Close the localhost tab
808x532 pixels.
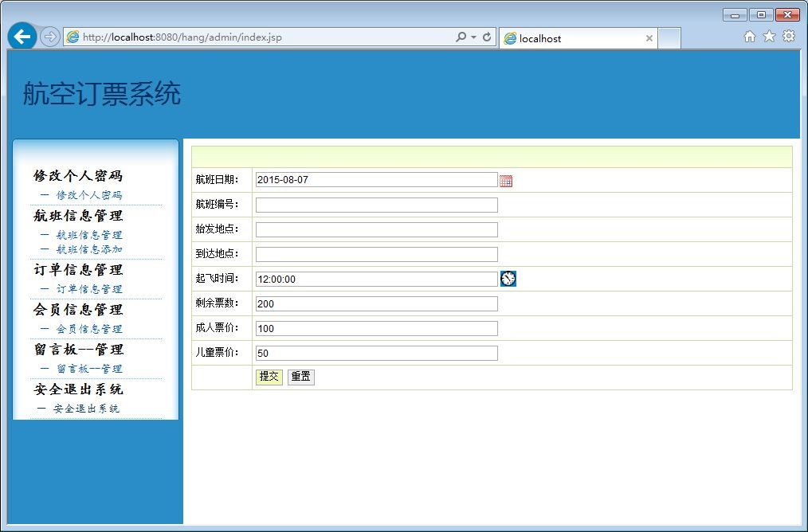pyautogui.click(x=649, y=38)
